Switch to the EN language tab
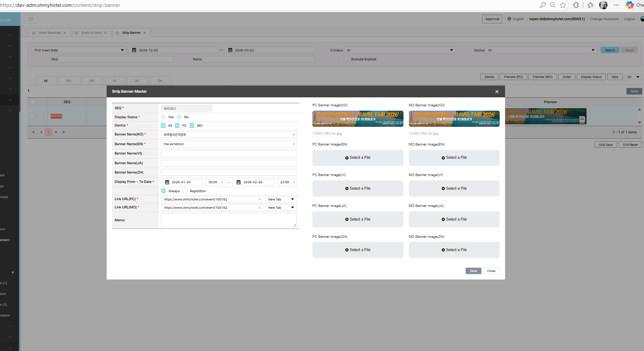 pyautogui.click(x=92, y=81)
